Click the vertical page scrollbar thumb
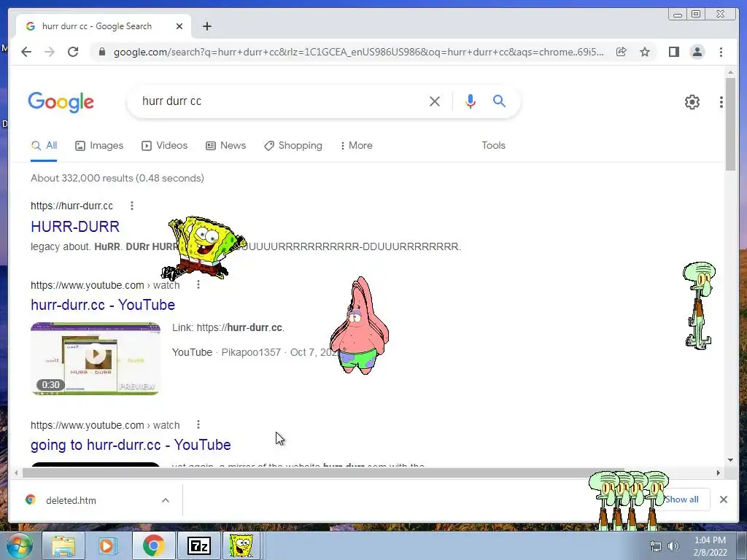 click(730, 124)
